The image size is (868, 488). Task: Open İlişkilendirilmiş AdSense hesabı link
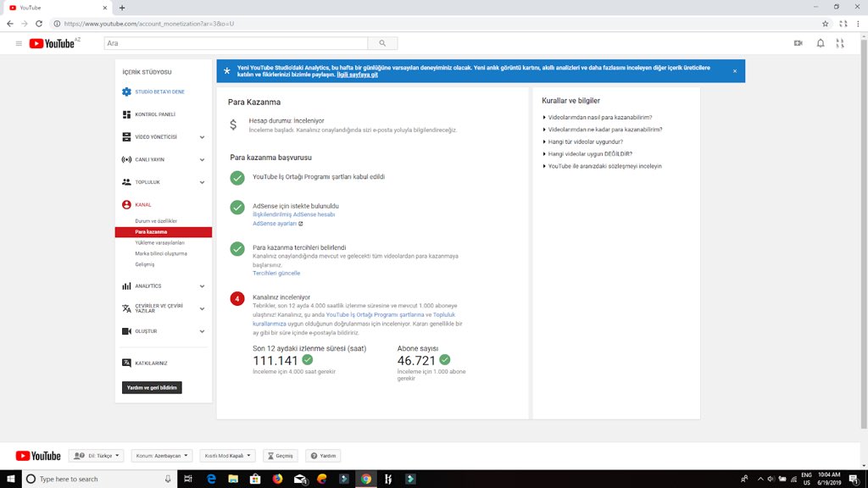(x=294, y=214)
